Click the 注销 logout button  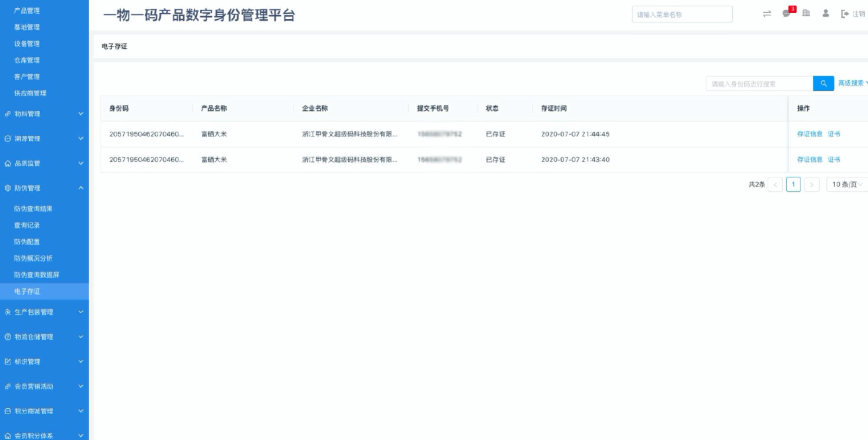(853, 14)
